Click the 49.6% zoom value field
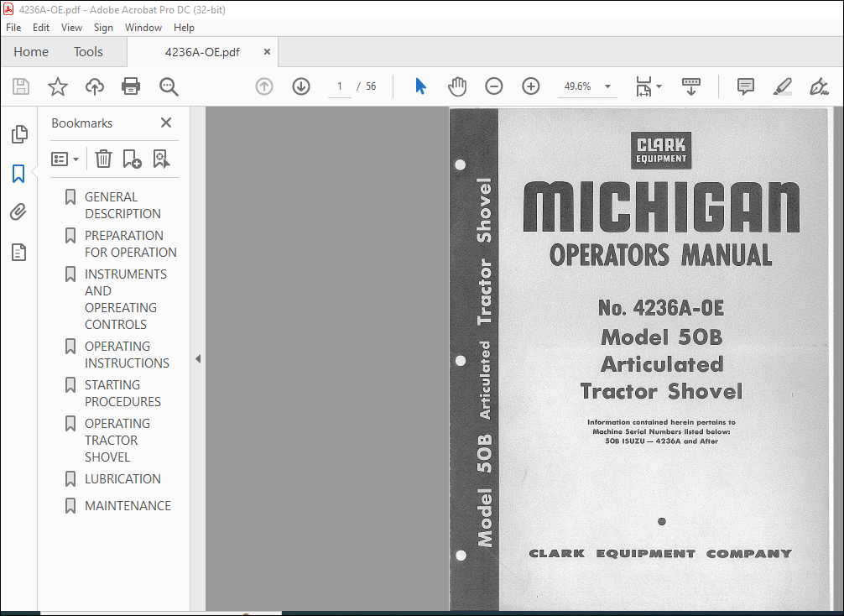This screenshot has height=616, width=844. (x=577, y=86)
